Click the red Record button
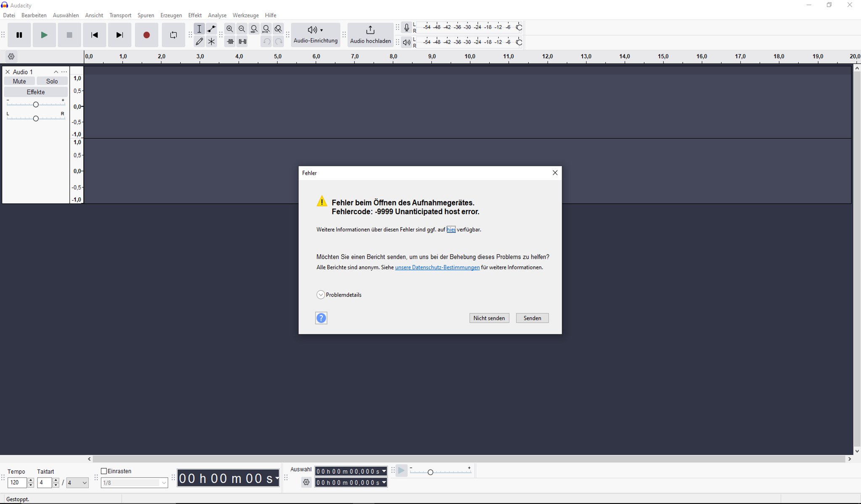This screenshot has height=504, width=861. tap(146, 35)
